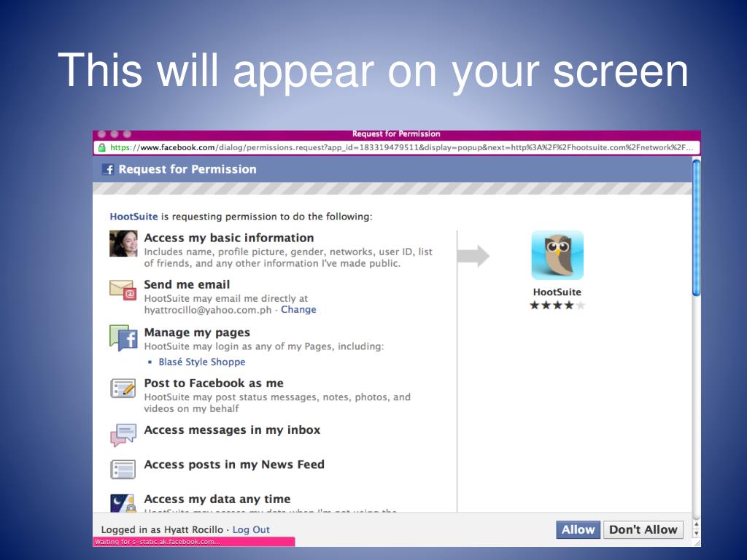
Task: Click 'Access my basic information' heading
Action: pyautogui.click(x=229, y=238)
